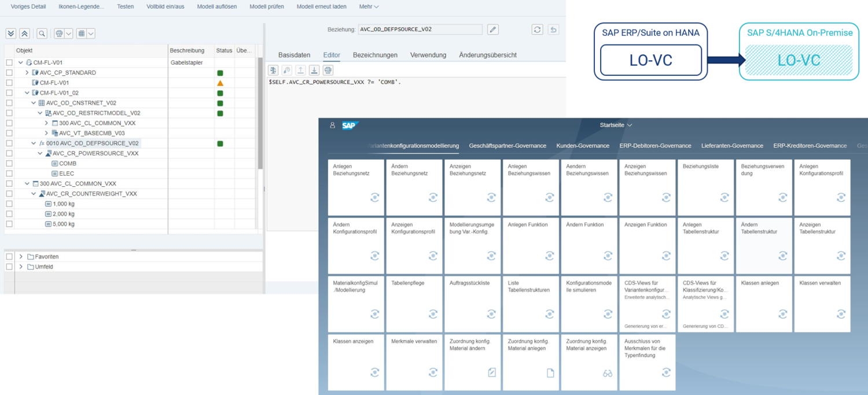Check the ELEC value checkbox
Image resolution: width=868 pixels, height=395 pixels.
pyautogui.click(x=9, y=173)
